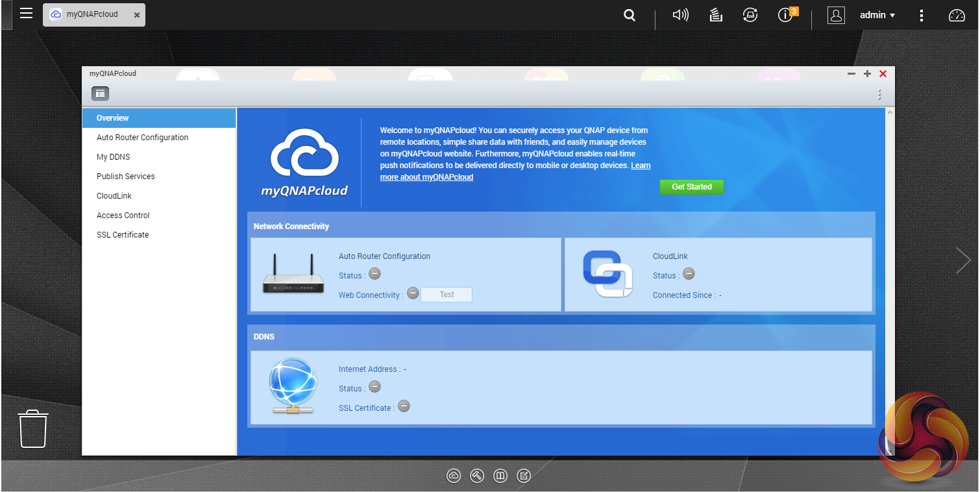Go to next desktop page arrow
Screen dimensions: 980x492
click(x=964, y=260)
